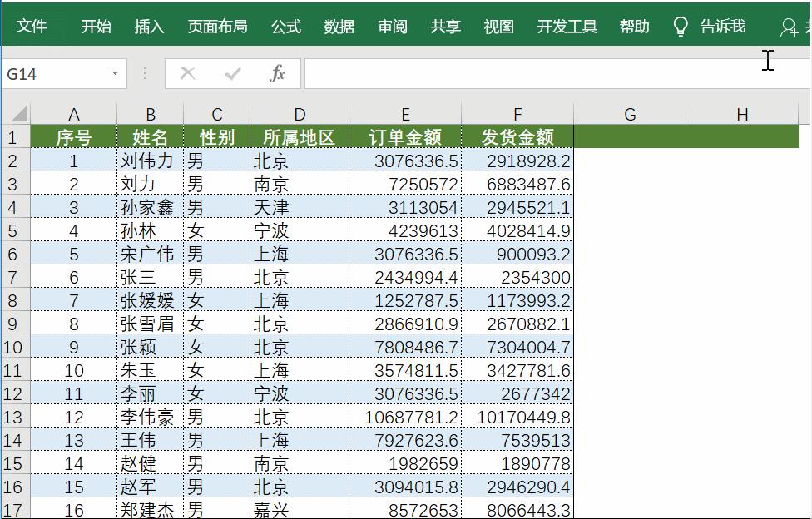Open the 文件 menu
Viewport: 812px width, 519px height.
point(32,25)
